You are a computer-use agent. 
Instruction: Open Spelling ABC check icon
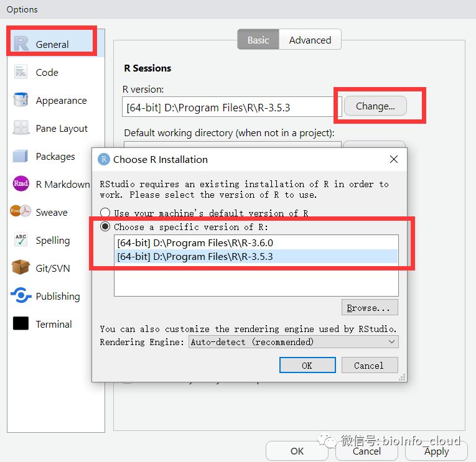21,239
